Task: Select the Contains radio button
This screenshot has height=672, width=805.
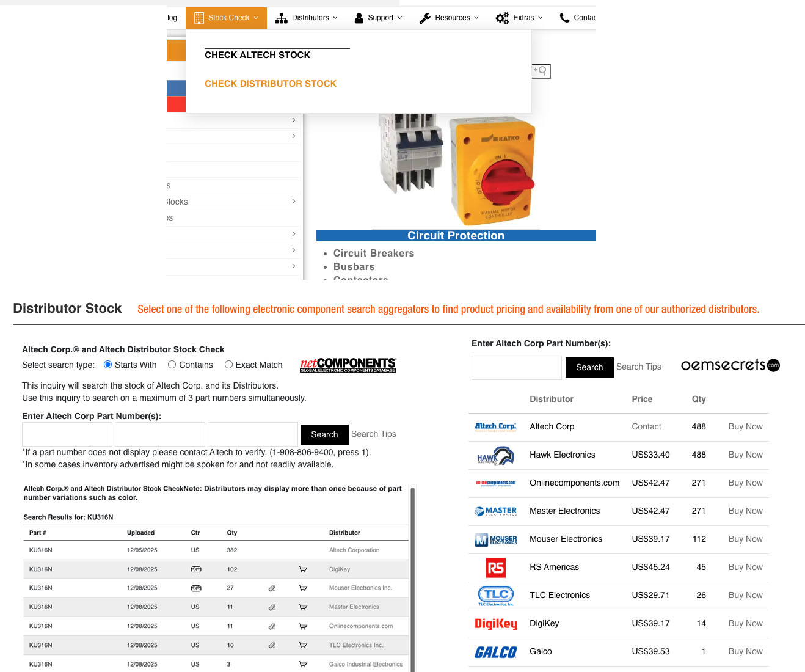Action: 172,365
